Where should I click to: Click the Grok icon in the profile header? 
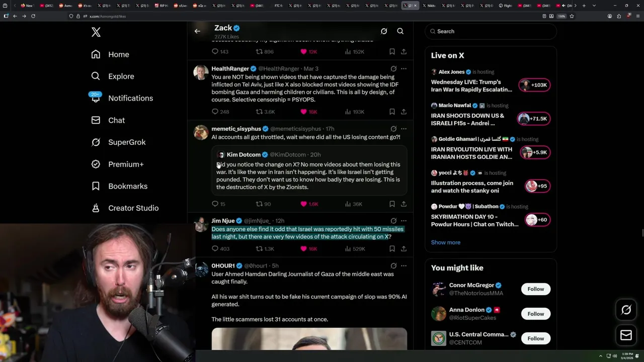coord(384,31)
